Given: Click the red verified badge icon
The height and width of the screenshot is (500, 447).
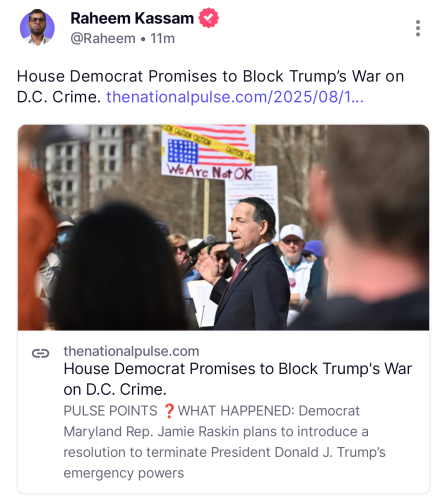Looking at the screenshot, I should tap(209, 18).
